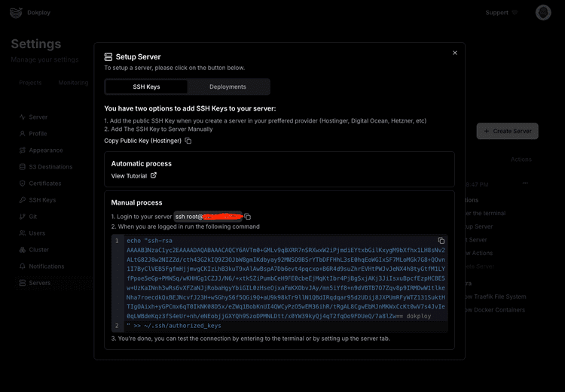Click the user avatar in top right
This screenshot has height=392, width=565.
[543, 13]
